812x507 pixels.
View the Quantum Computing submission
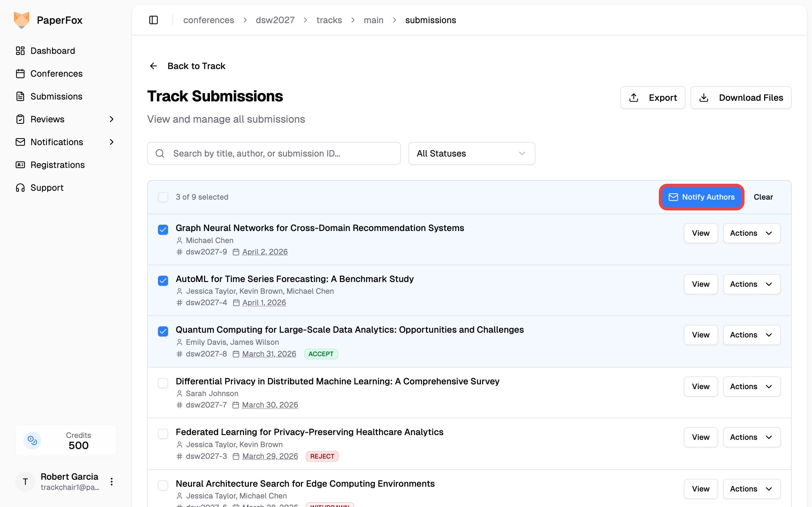pos(700,335)
